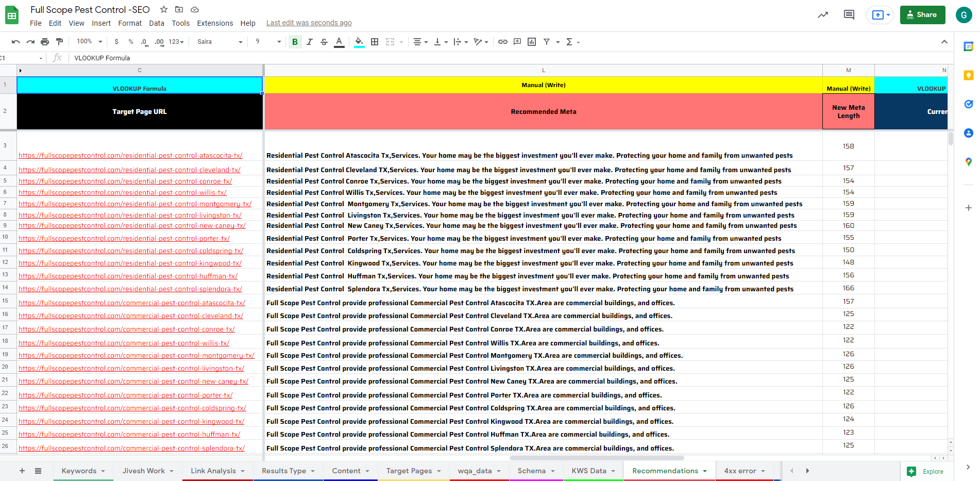Toggle bold formatting
Viewport: 980px width, 481px height.
point(295,42)
